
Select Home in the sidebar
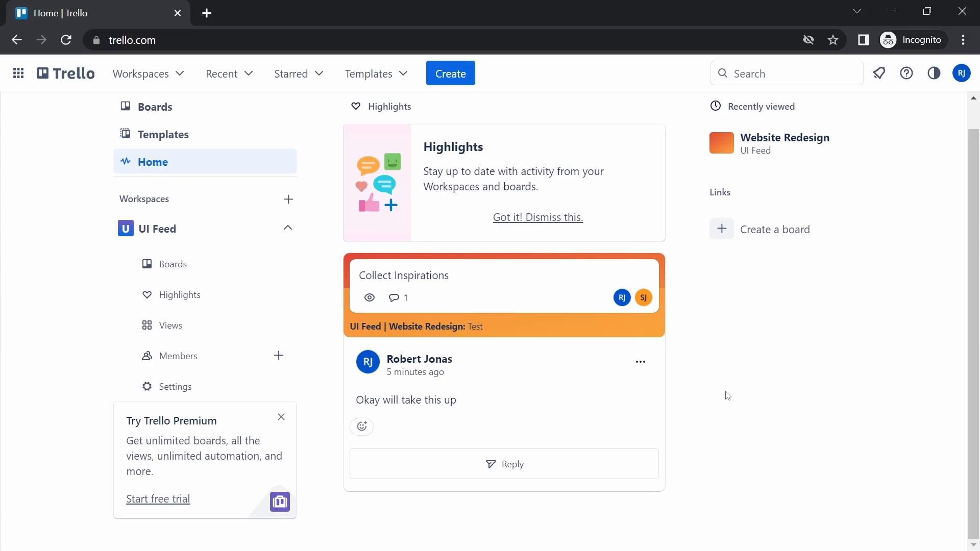[205, 162]
